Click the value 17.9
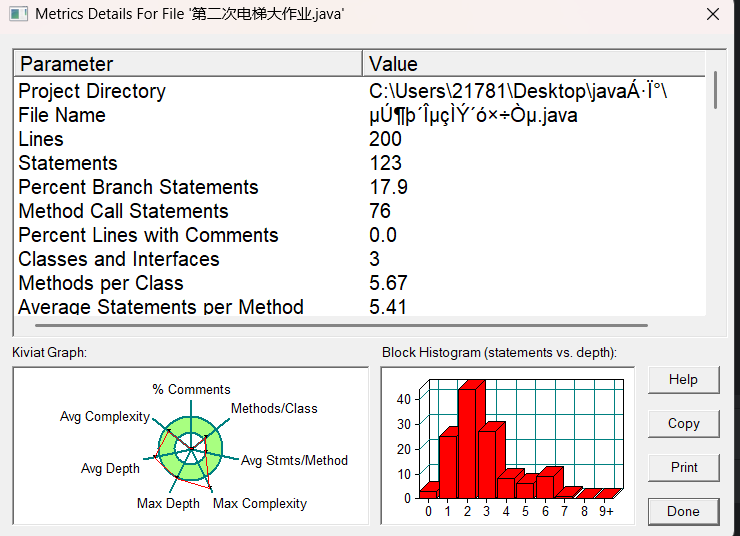This screenshot has width=740, height=536. (388, 187)
